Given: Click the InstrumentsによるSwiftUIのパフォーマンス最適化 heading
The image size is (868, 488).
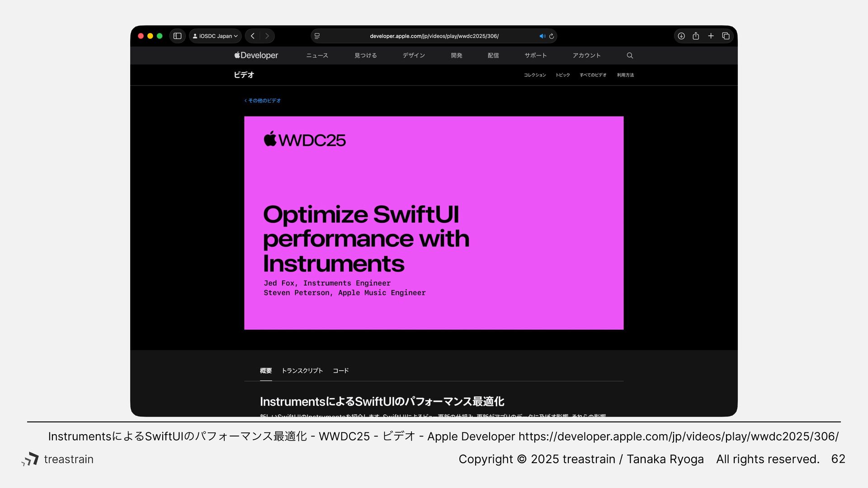Looking at the screenshot, I should click(382, 401).
